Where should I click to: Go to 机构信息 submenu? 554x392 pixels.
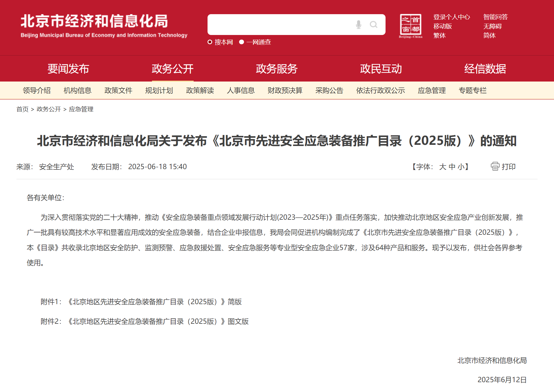pos(78,90)
